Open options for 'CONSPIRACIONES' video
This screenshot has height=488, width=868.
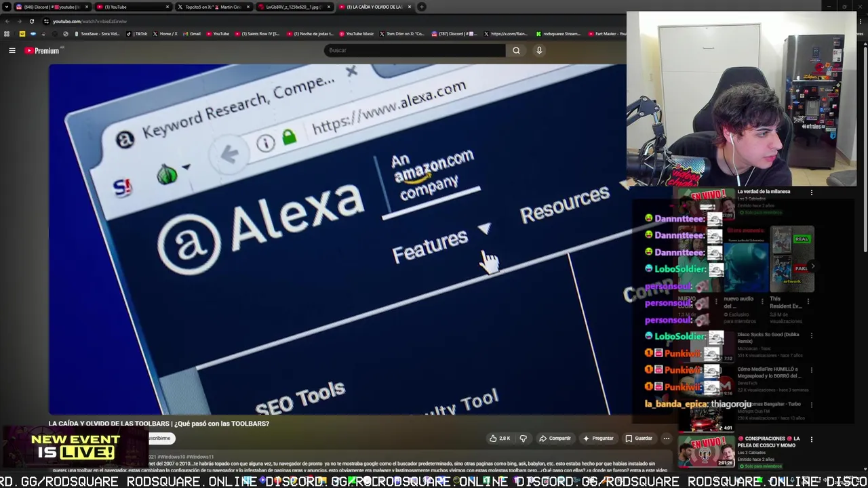tap(811, 439)
